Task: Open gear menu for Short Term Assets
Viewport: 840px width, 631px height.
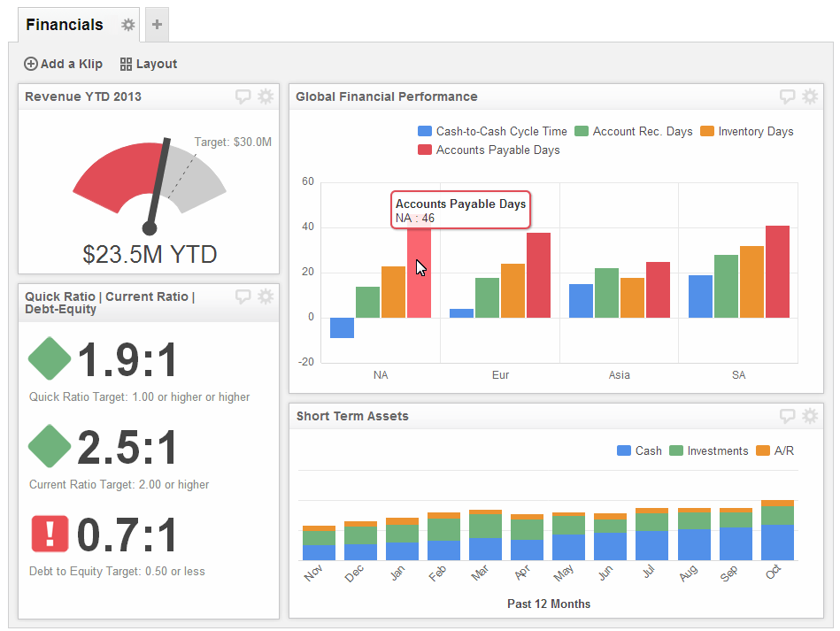Action: [x=810, y=416]
